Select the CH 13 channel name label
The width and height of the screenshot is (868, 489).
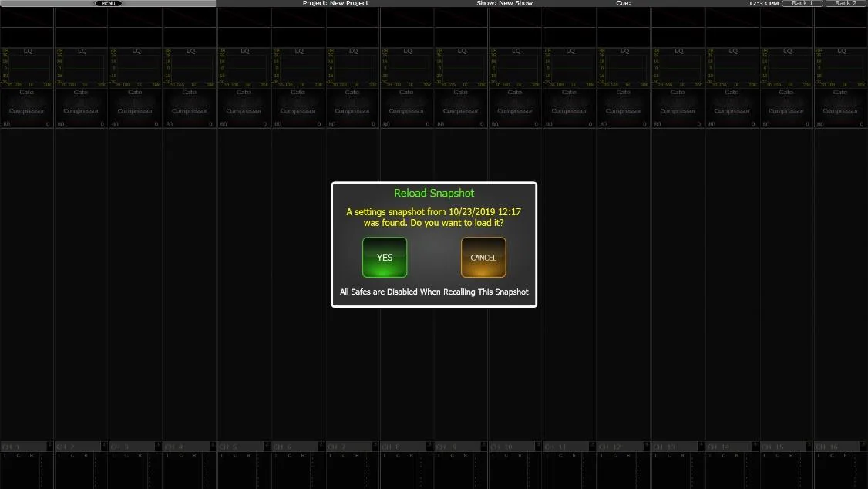pos(675,447)
